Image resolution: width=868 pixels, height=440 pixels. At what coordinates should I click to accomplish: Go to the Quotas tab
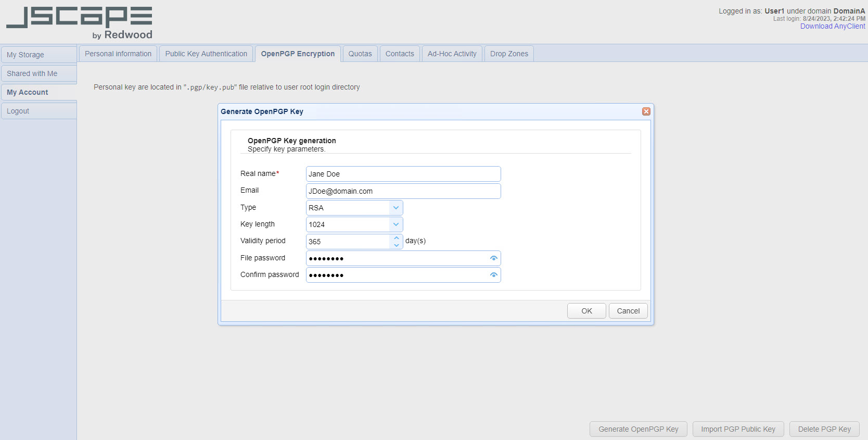(x=360, y=54)
